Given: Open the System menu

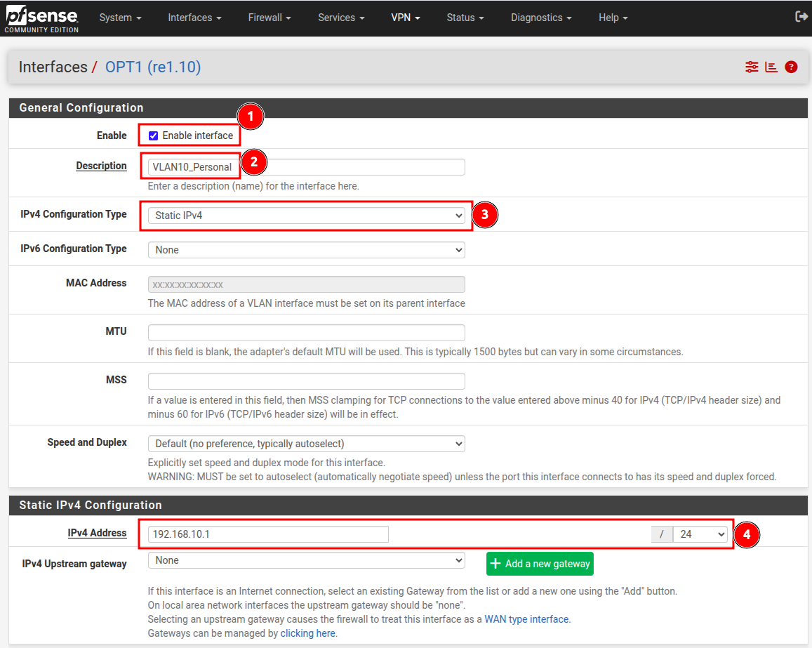Looking at the screenshot, I should click(120, 18).
